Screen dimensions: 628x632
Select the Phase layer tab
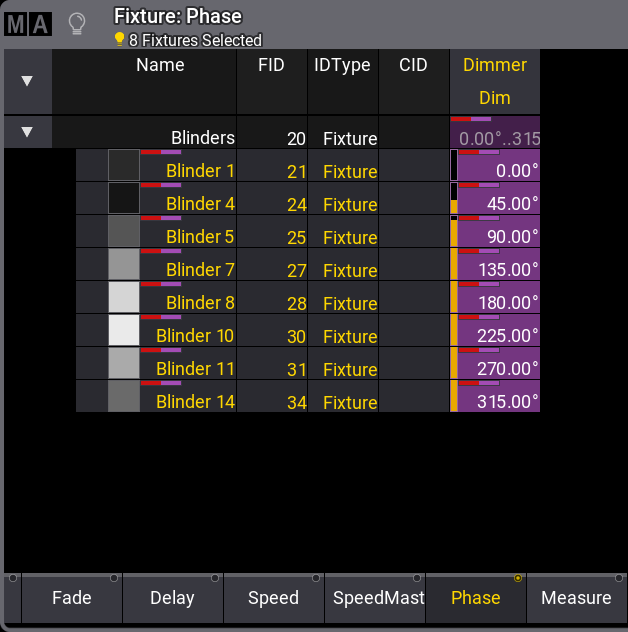(x=475, y=598)
